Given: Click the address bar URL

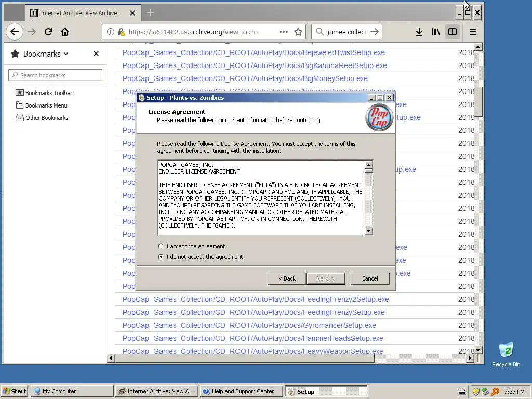Looking at the screenshot, I should (194, 32).
